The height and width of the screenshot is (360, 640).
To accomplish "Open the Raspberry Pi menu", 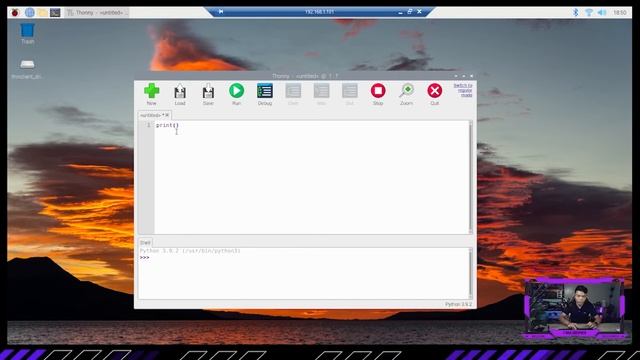I will point(15,13).
